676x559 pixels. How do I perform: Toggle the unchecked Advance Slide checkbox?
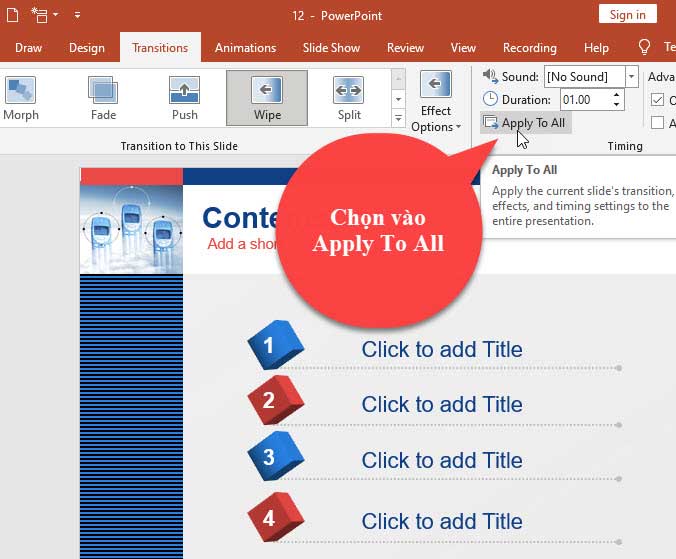pos(657,123)
